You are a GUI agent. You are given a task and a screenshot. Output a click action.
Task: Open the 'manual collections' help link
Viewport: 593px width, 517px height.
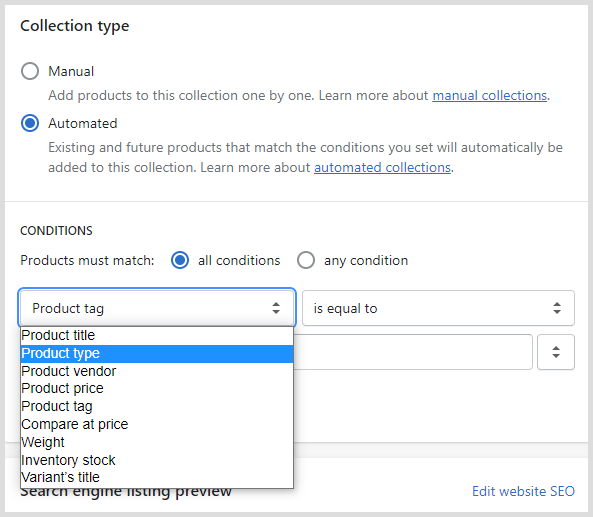[490, 95]
